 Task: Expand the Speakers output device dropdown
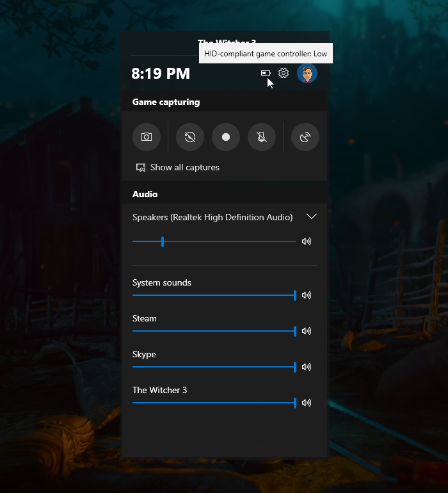click(x=311, y=216)
